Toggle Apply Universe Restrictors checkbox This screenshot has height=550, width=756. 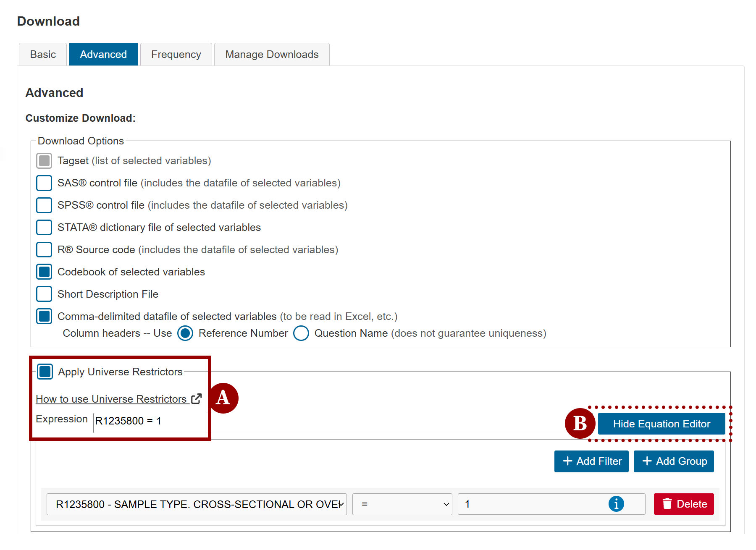click(x=45, y=372)
